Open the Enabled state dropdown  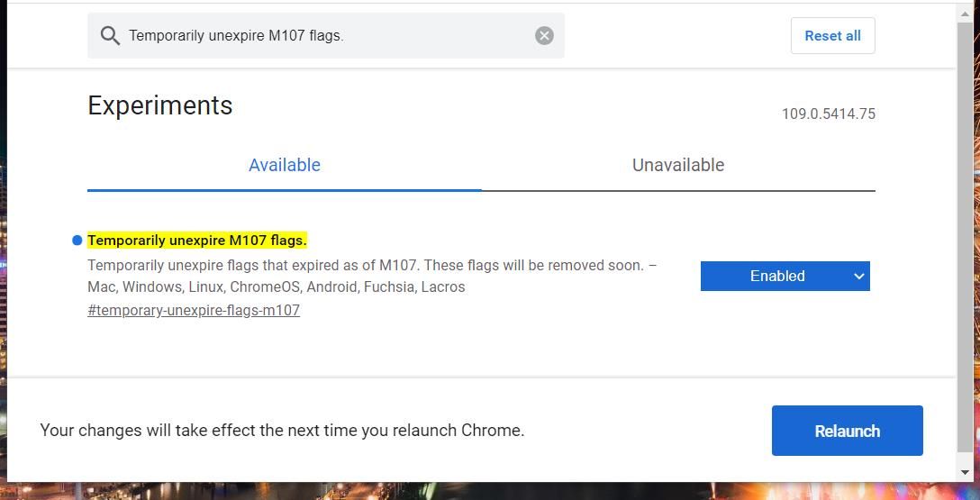coord(785,277)
